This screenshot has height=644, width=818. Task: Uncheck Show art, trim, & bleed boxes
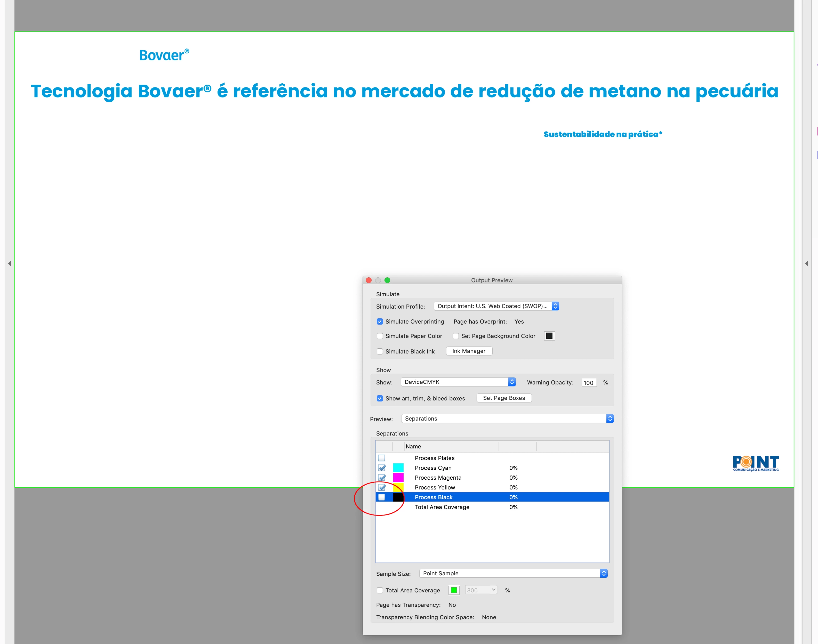point(380,399)
